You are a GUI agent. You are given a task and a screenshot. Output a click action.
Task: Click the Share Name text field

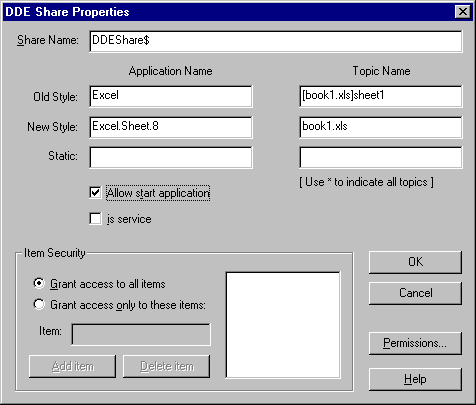(276, 41)
